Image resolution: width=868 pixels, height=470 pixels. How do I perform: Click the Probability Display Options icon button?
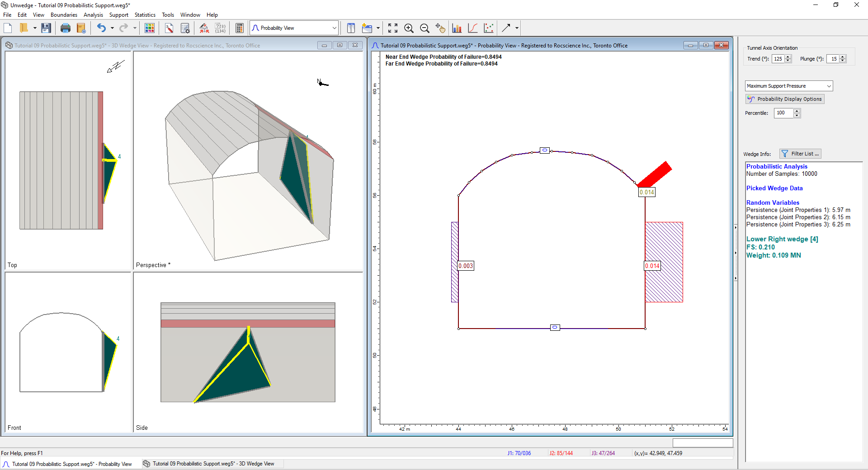tap(785, 99)
